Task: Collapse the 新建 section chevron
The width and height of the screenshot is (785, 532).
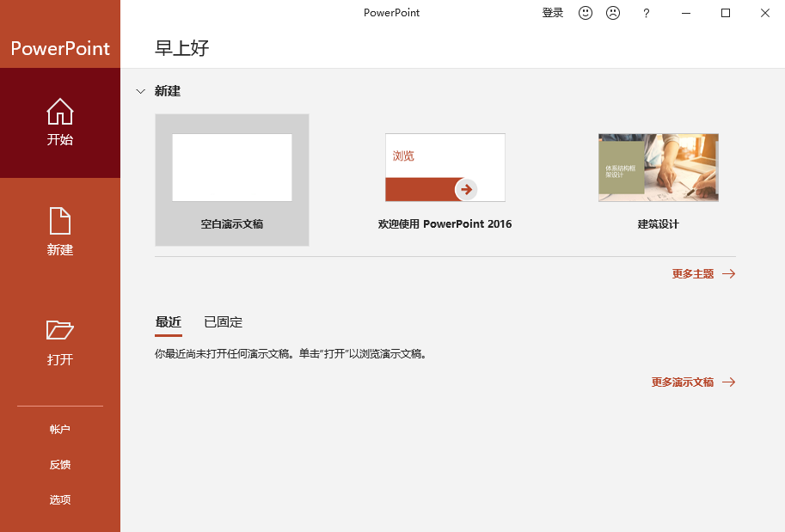Action: pos(141,92)
